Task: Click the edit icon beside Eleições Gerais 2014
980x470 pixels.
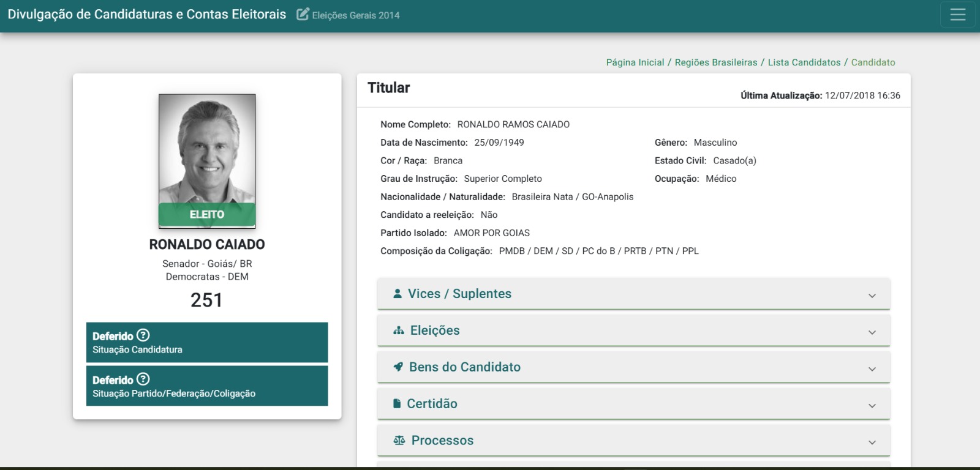Action: click(303, 14)
